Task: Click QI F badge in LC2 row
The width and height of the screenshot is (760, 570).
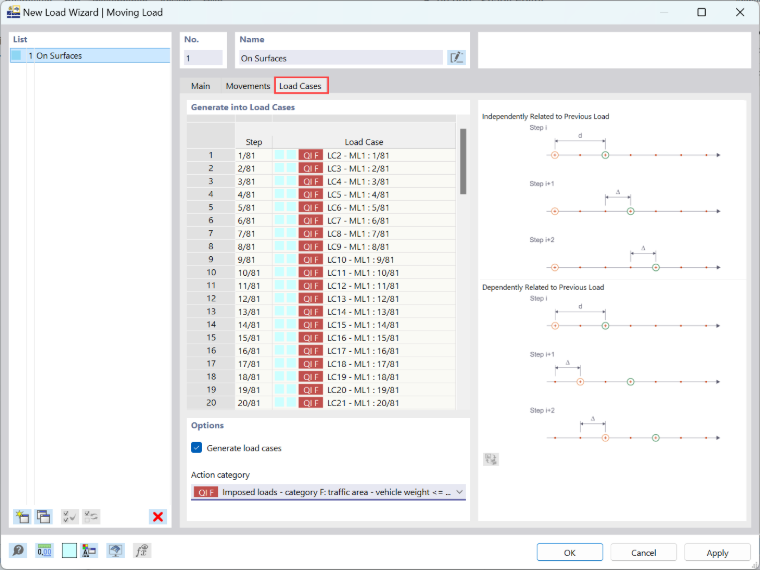Action: tap(311, 156)
